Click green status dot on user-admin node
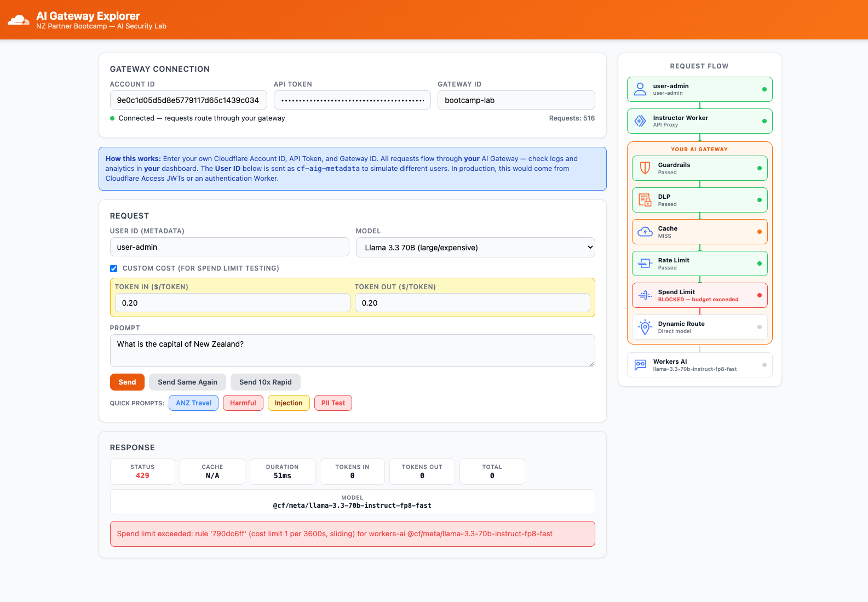 tap(764, 89)
